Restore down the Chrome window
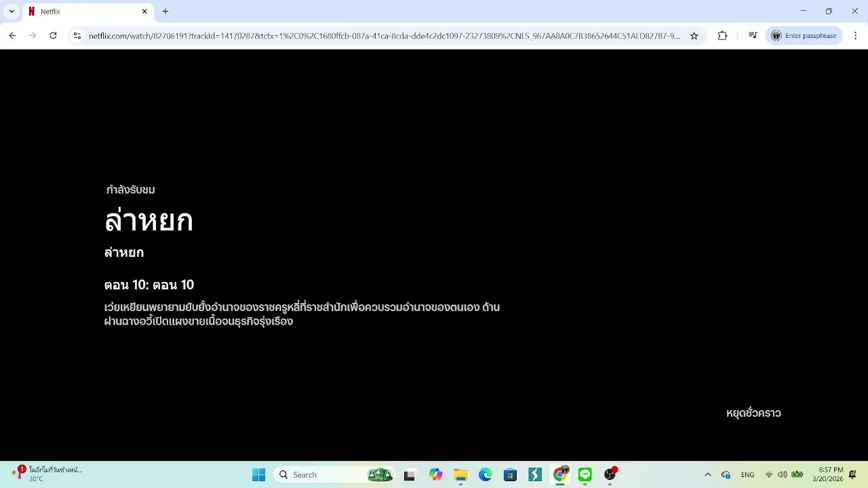The width and height of the screenshot is (868, 488). (829, 12)
